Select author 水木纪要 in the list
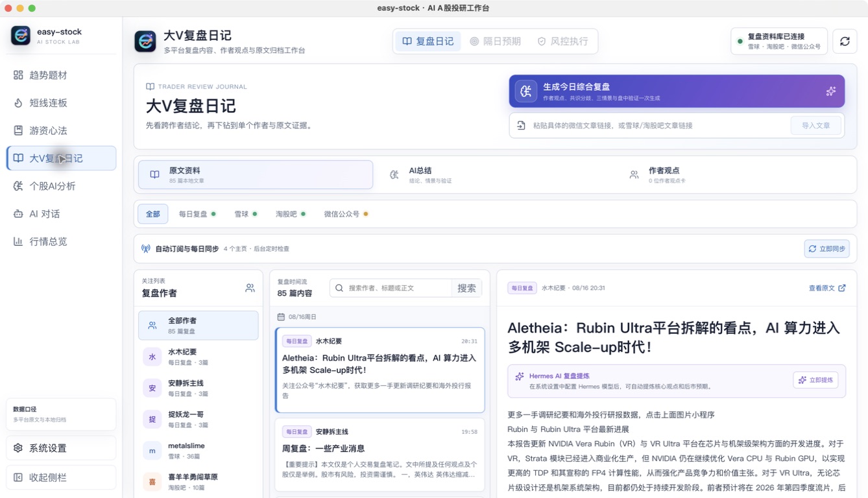This screenshot has height=498, width=868. (199, 357)
